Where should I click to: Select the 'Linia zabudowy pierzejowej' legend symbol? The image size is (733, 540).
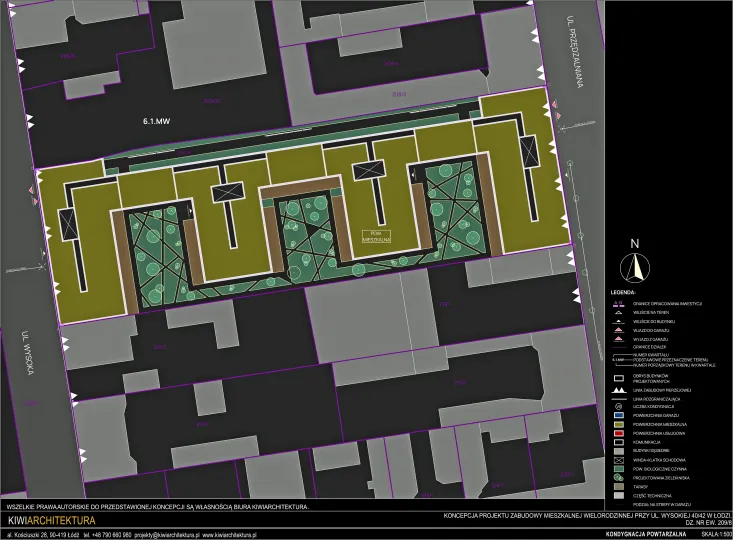619,388
